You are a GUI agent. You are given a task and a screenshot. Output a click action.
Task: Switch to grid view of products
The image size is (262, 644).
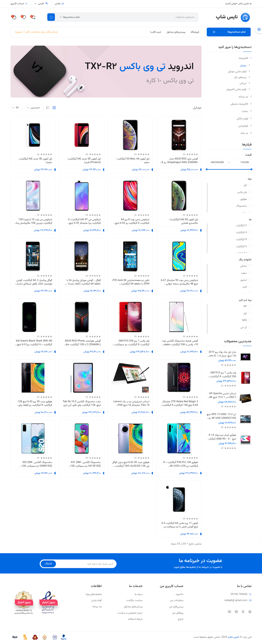click(x=54, y=108)
